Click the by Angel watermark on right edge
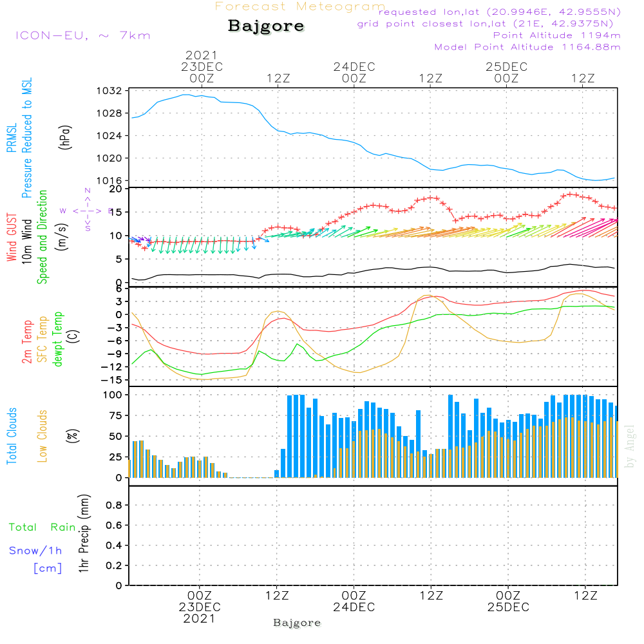The image size is (644, 644). click(630, 446)
